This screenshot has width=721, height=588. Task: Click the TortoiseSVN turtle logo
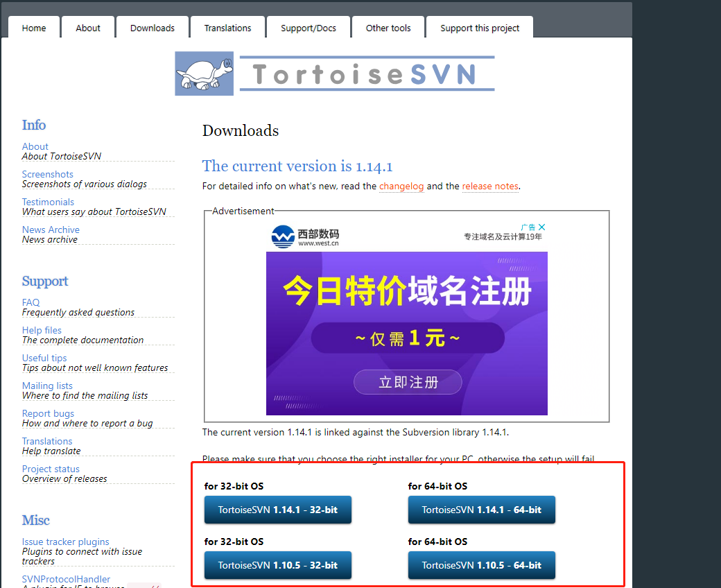click(x=204, y=73)
